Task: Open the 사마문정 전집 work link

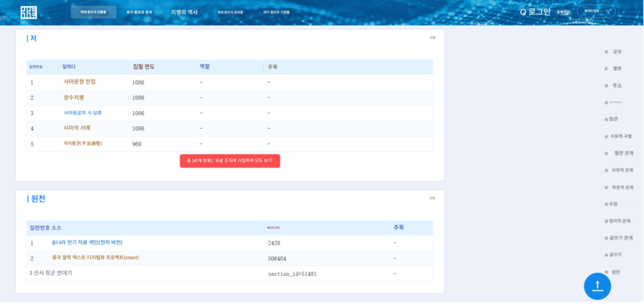Action: click(x=80, y=82)
